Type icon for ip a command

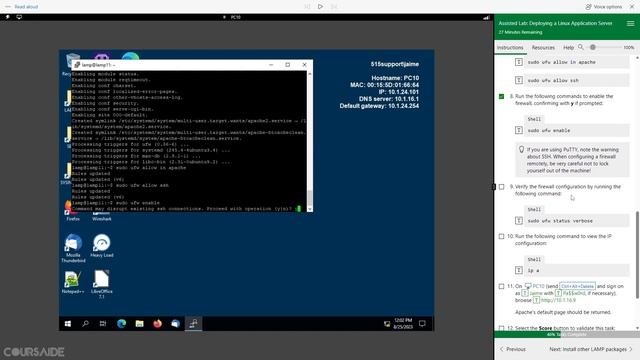pyautogui.click(x=519, y=270)
